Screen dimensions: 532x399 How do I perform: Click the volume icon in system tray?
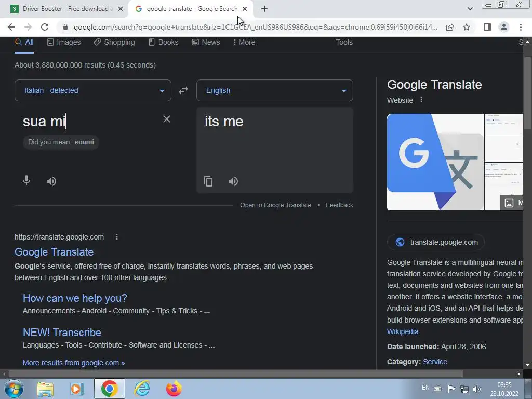[x=477, y=389]
